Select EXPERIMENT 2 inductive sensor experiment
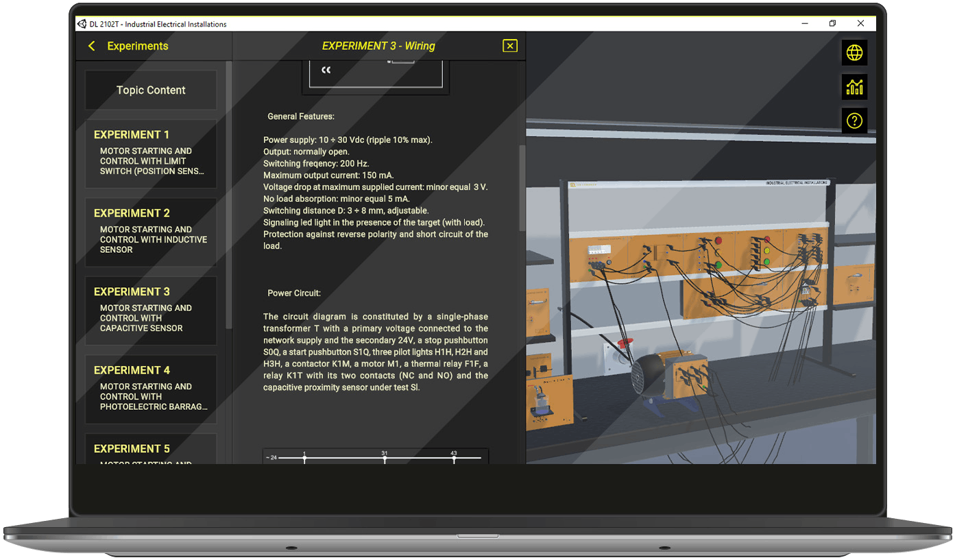955x560 pixels. [x=150, y=231]
